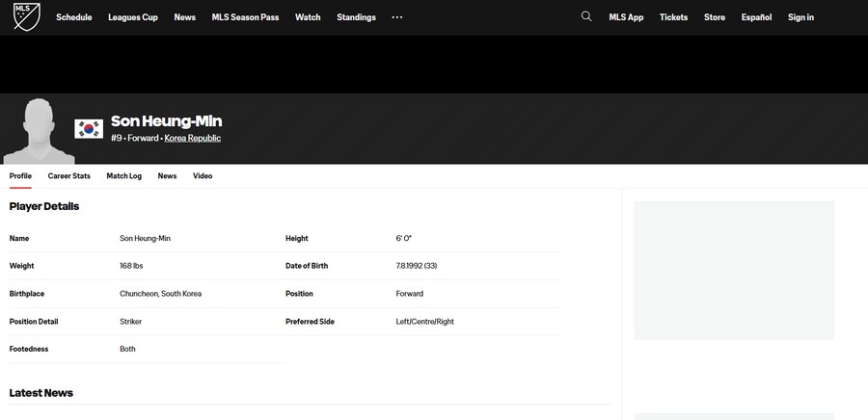Open News in the top navigation bar

pos(185,17)
